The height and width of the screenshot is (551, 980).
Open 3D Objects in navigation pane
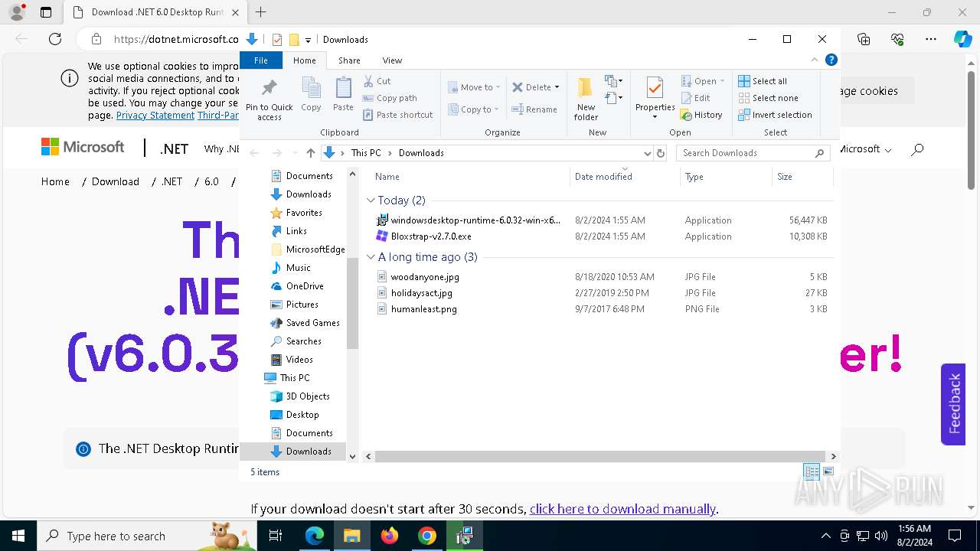click(x=307, y=396)
